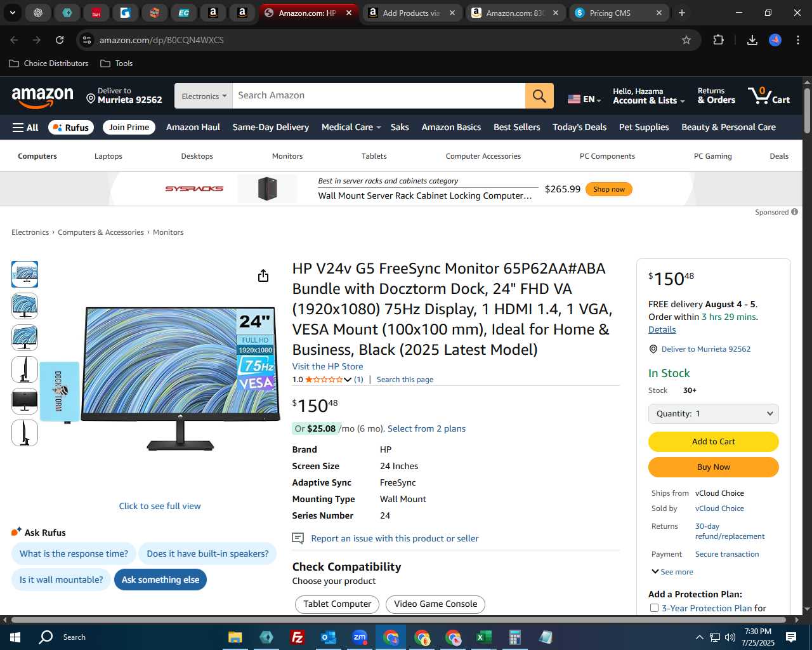
Task: Open the browser downloads icon
Action: pyautogui.click(x=752, y=40)
